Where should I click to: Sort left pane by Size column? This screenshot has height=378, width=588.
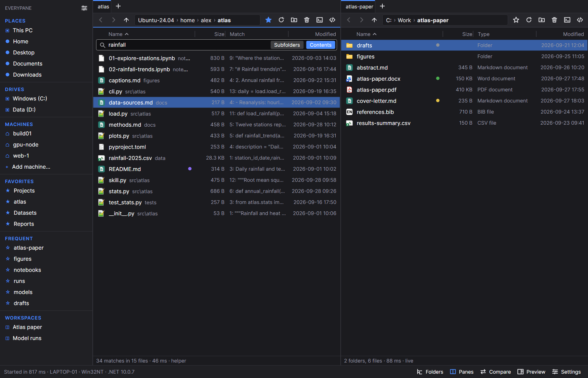(219, 34)
